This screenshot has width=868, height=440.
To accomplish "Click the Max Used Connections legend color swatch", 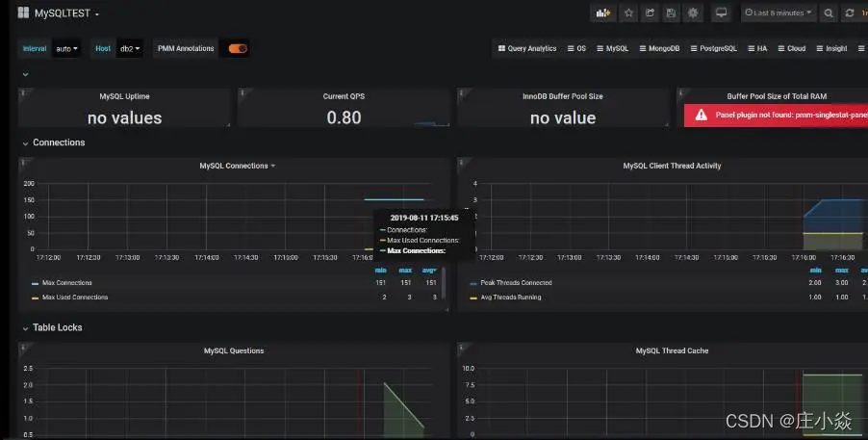I will [35, 298].
